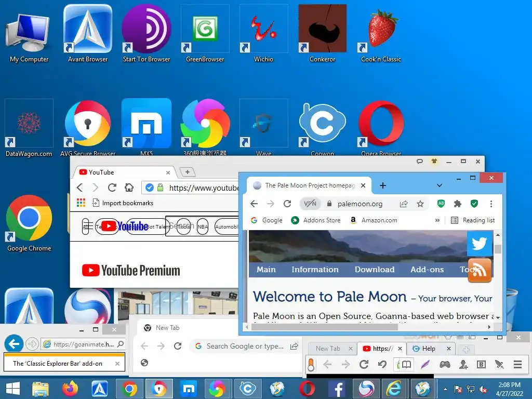Click the AB adblock extension icon in Pale Moon window

(441, 204)
